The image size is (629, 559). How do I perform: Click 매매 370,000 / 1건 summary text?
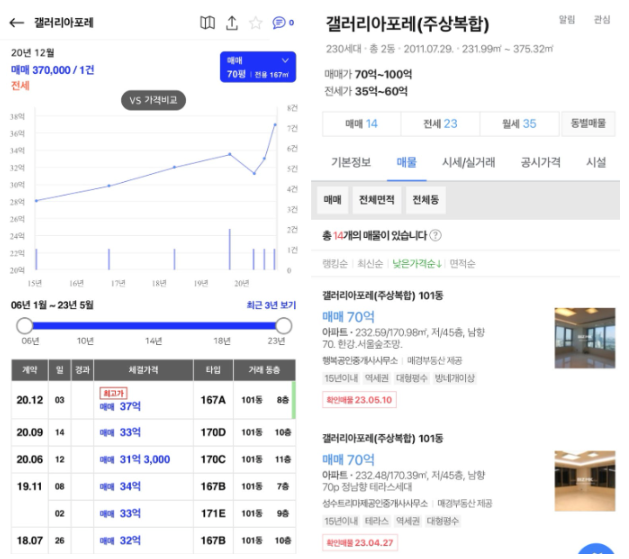click(53, 70)
